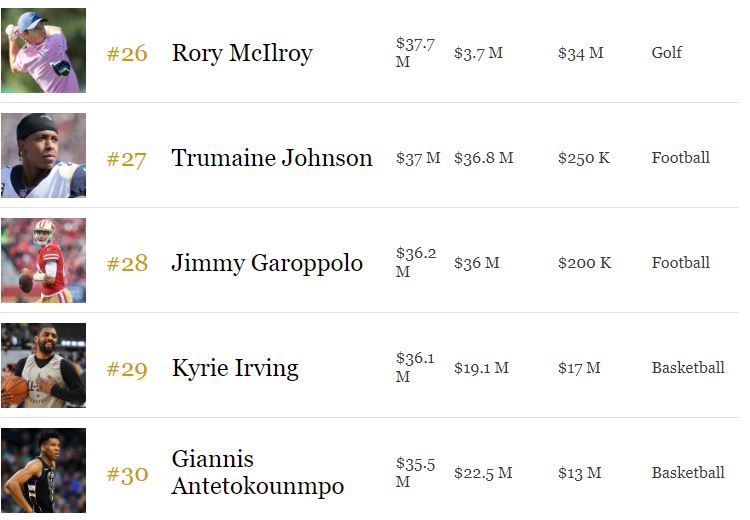
Task: Select the #30 rank number
Action: (x=127, y=474)
